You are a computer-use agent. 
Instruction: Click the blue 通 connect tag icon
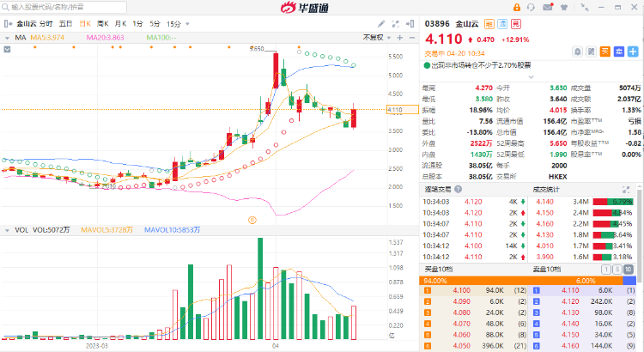tap(502, 24)
